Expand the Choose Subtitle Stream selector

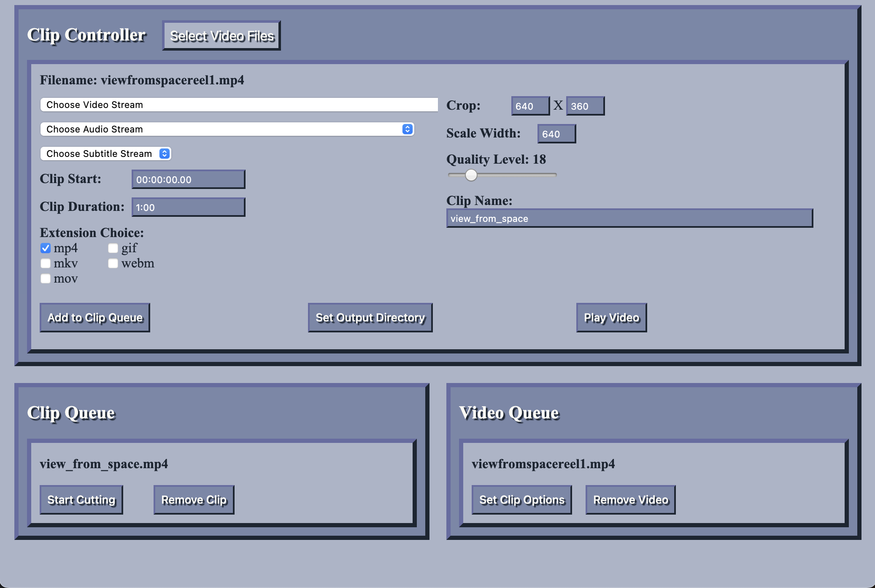tap(105, 154)
